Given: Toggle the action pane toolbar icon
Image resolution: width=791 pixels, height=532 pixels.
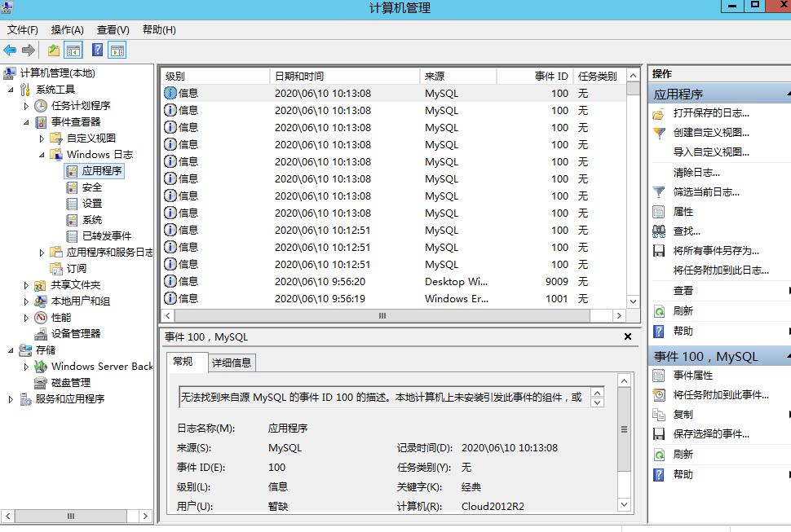Looking at the screenshot, I should (117, 50).
